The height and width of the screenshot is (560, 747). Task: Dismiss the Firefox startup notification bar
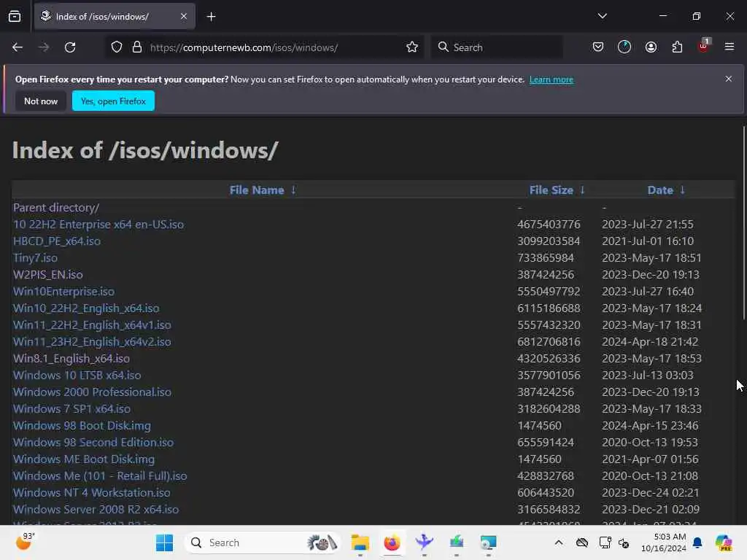click(x=729, y=79)
